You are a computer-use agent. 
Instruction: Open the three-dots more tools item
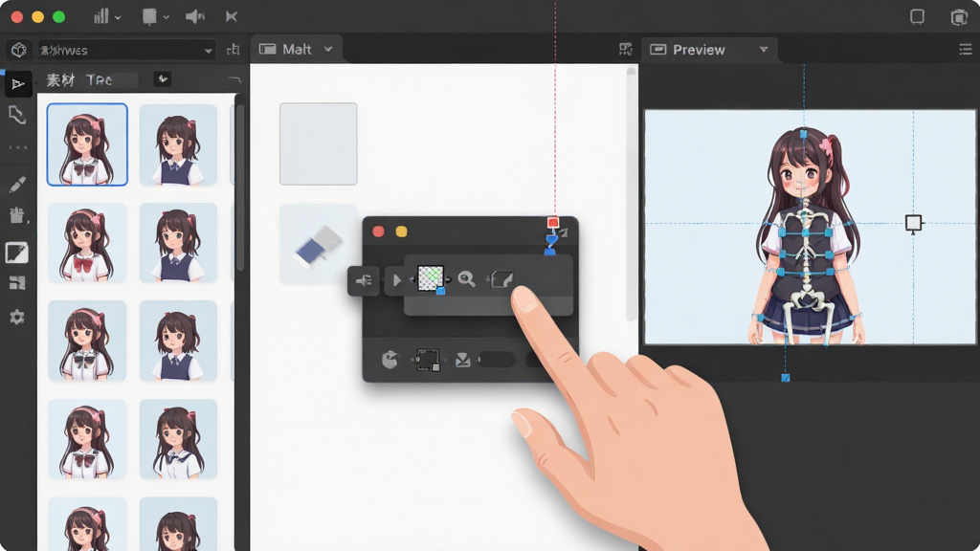17,147
